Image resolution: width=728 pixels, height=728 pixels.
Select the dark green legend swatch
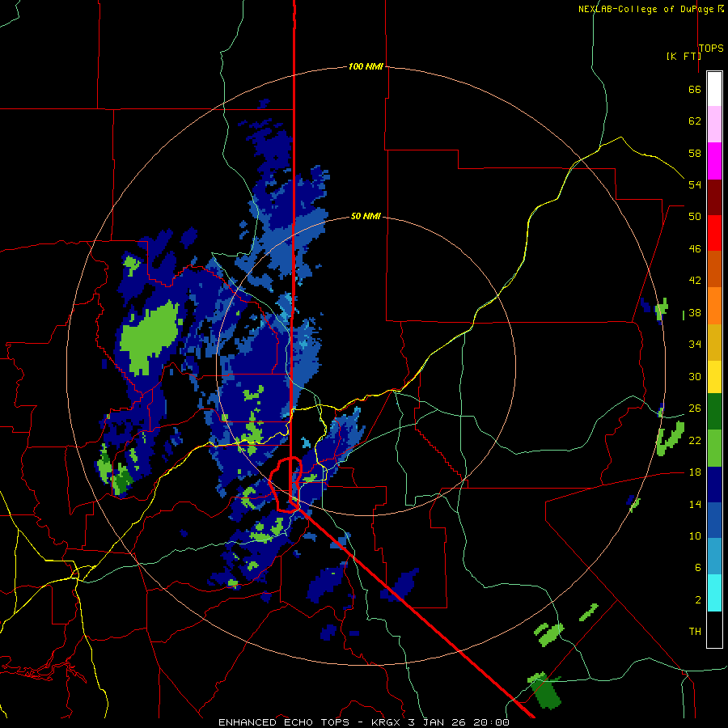[714, 412]
